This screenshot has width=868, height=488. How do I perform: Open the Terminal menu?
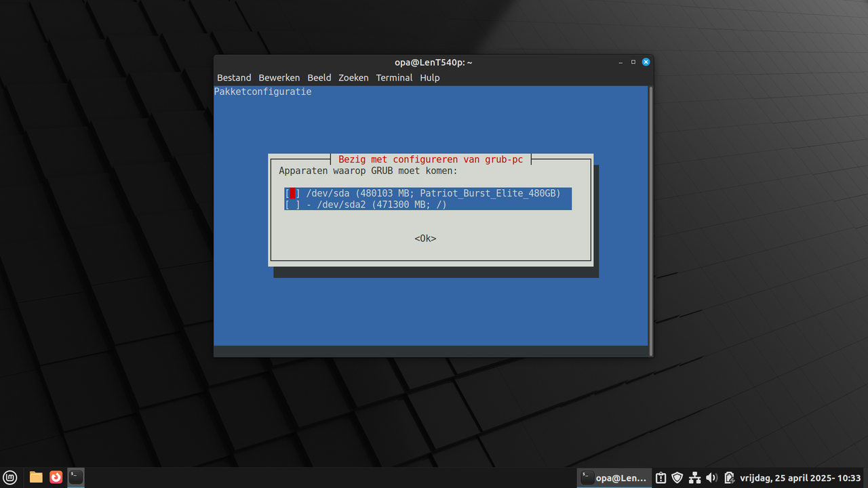coord(395,78)
